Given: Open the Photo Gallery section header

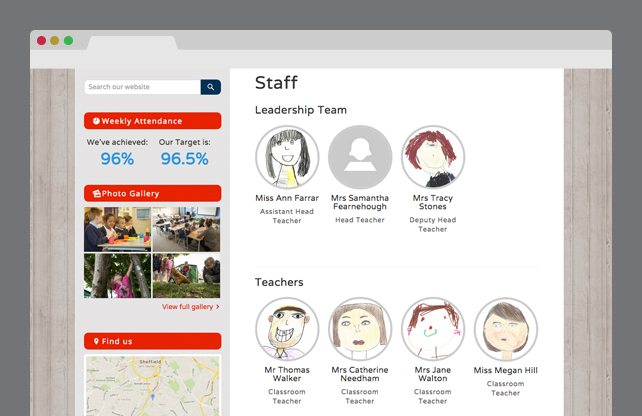Looking at the screenshot, I should (x=152, y=193).
